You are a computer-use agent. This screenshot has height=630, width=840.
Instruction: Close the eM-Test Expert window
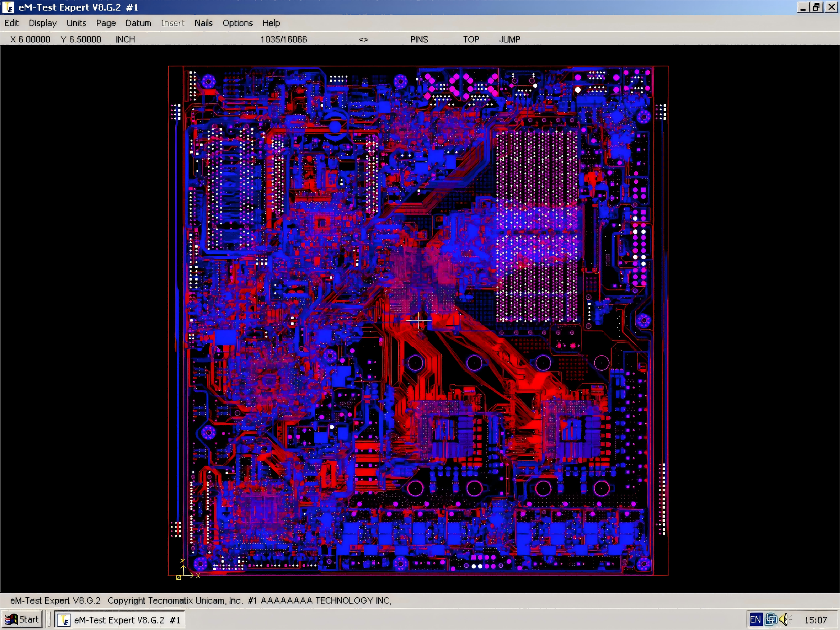click(831, 7)
